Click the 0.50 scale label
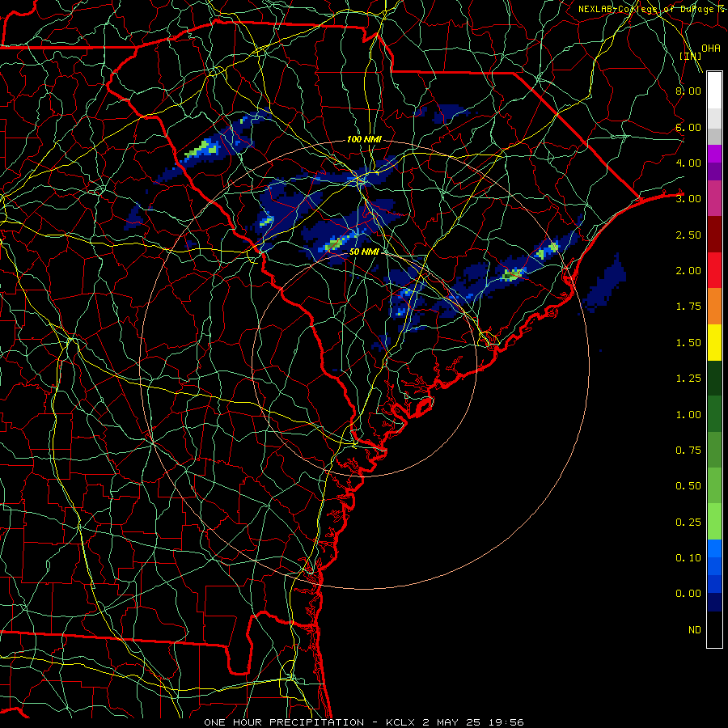The width and height of the screenshot is (728, 728). coord(688,486)
